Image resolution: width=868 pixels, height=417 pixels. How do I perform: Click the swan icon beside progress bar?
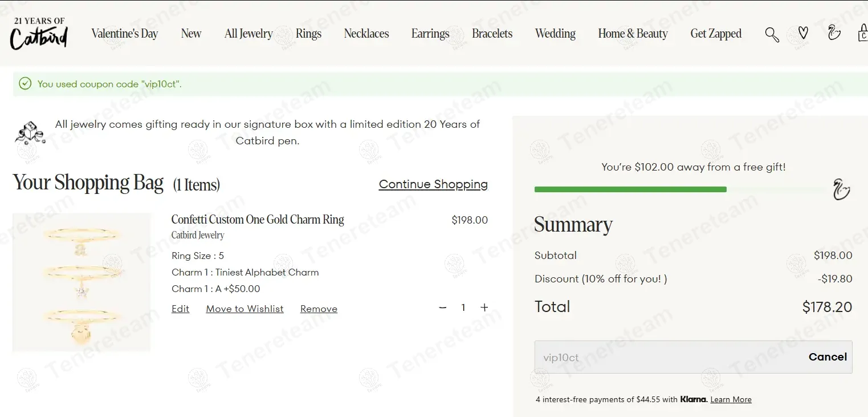click(841, 190)
